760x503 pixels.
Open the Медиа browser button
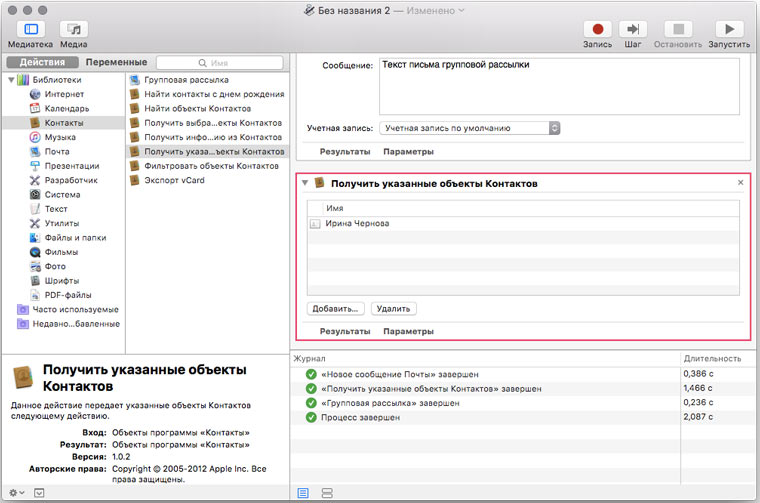pyautogui.click(x=74, y=29)
